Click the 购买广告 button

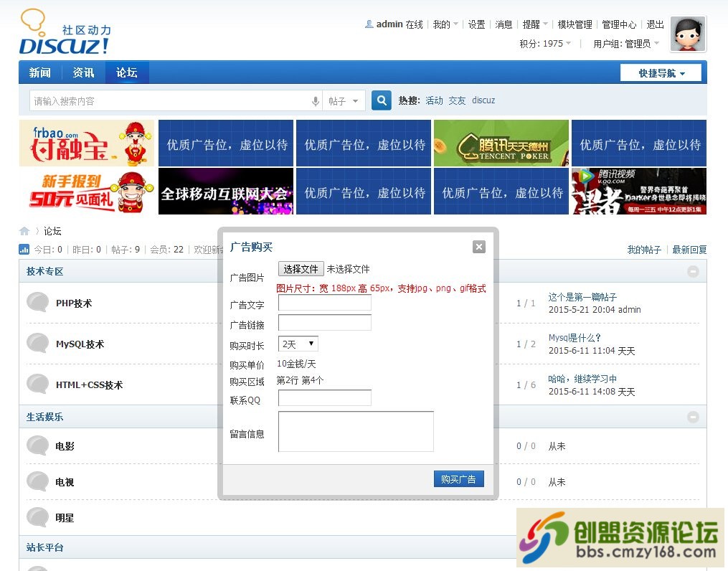coord(459,478)
